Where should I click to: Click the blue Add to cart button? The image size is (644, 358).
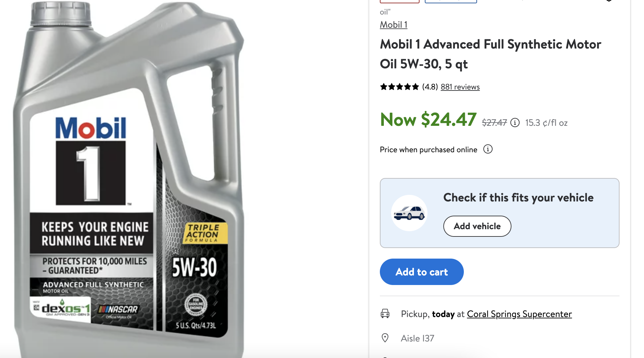tap(422, 272)
